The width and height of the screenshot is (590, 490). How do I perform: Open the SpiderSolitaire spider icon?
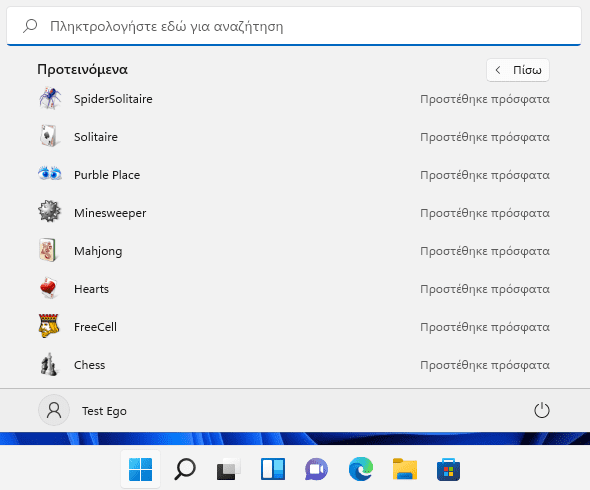[x=50, y=99]
